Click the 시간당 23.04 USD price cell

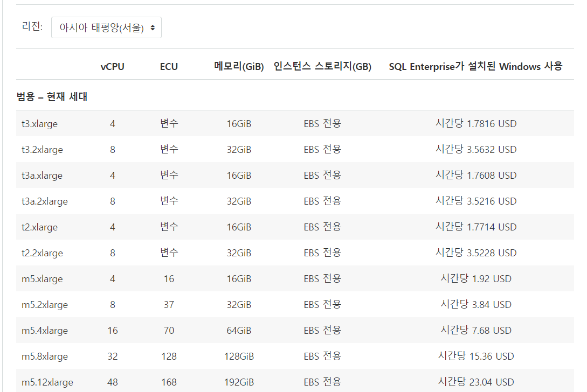tap(476, 382)
